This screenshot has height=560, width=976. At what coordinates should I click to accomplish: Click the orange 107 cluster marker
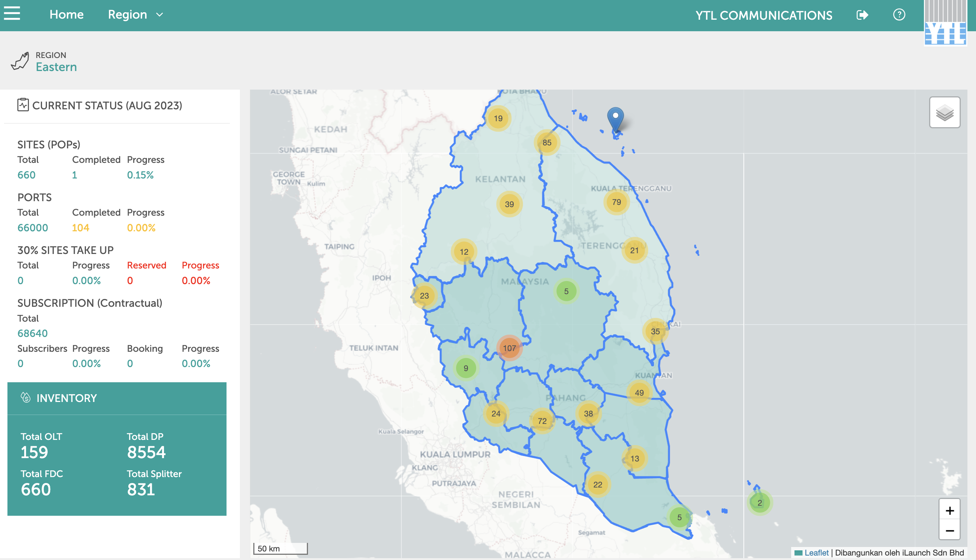pos(509,348)
